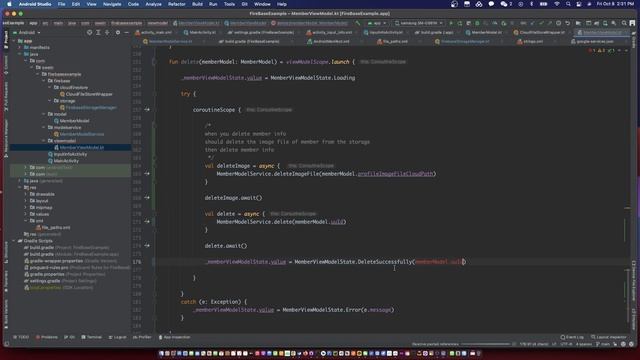Open the File menu
The image size is (640, 360).
click(x=61, y=4)
